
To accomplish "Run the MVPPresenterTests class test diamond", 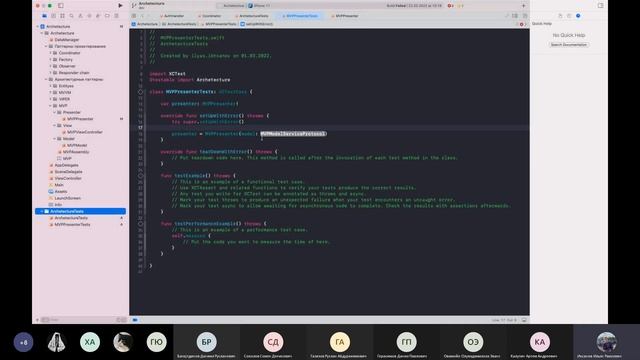I will click(x=140, y=92).
